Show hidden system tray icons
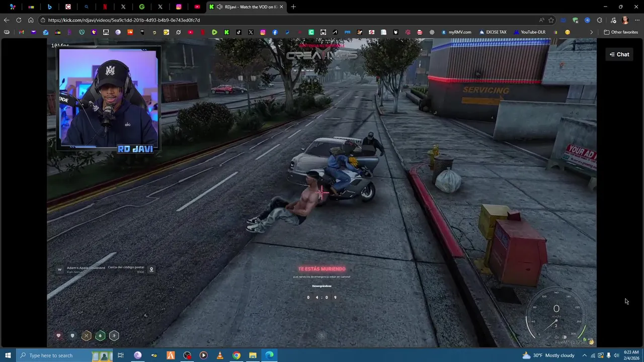The width and height of the screenshot is (644, 362). click(x=584, y=355)
